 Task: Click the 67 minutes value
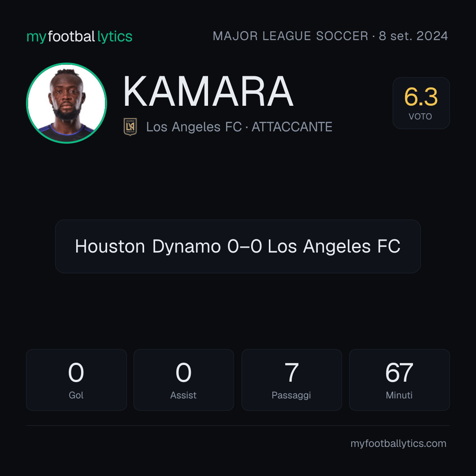tap(399, 372)
